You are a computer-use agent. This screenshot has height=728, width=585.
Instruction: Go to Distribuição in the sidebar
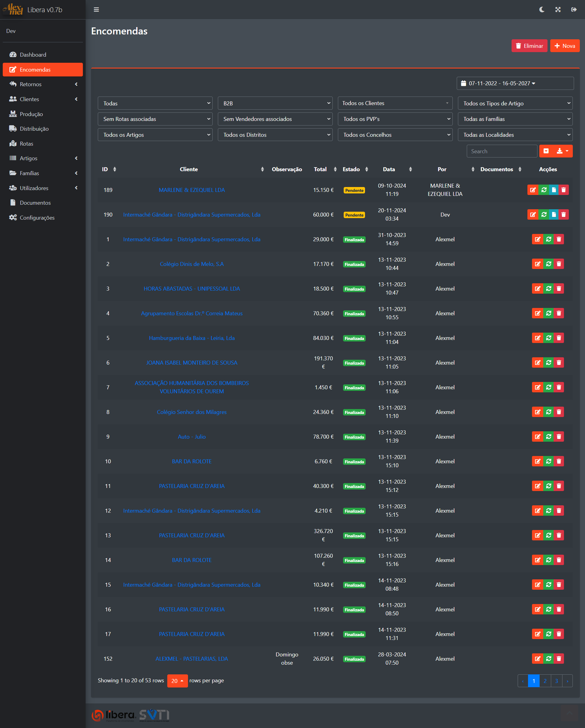(x=34, y=129)
